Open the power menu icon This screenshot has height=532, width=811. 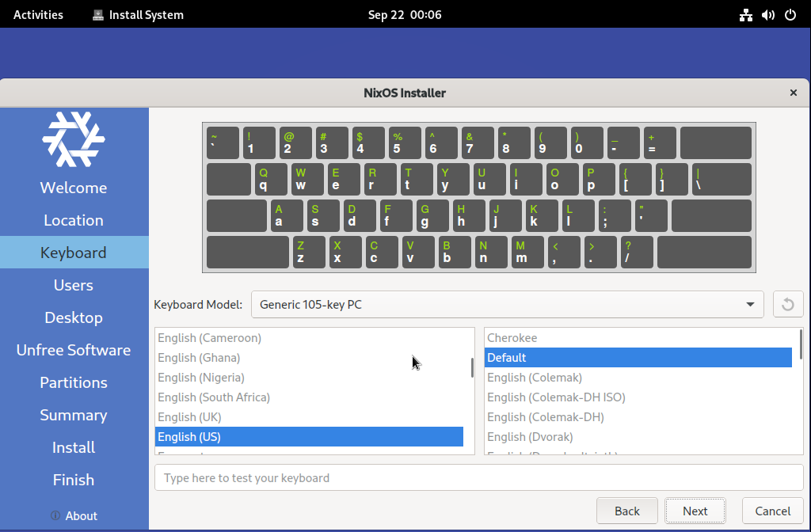tap(790, 15)
